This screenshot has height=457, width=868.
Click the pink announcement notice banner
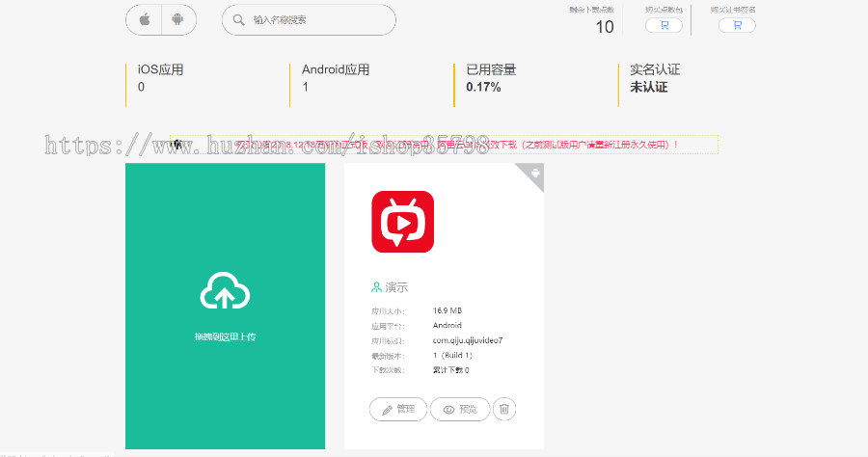[444, 145]
